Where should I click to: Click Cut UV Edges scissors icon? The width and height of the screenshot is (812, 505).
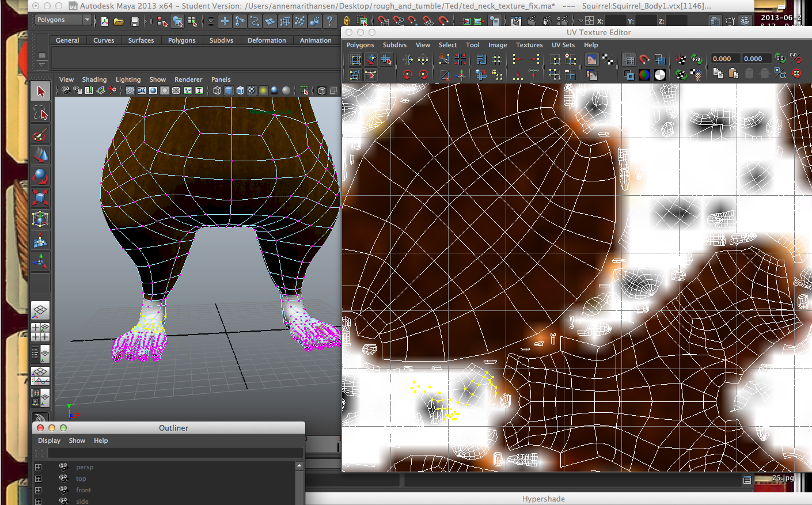click(443, 59)
